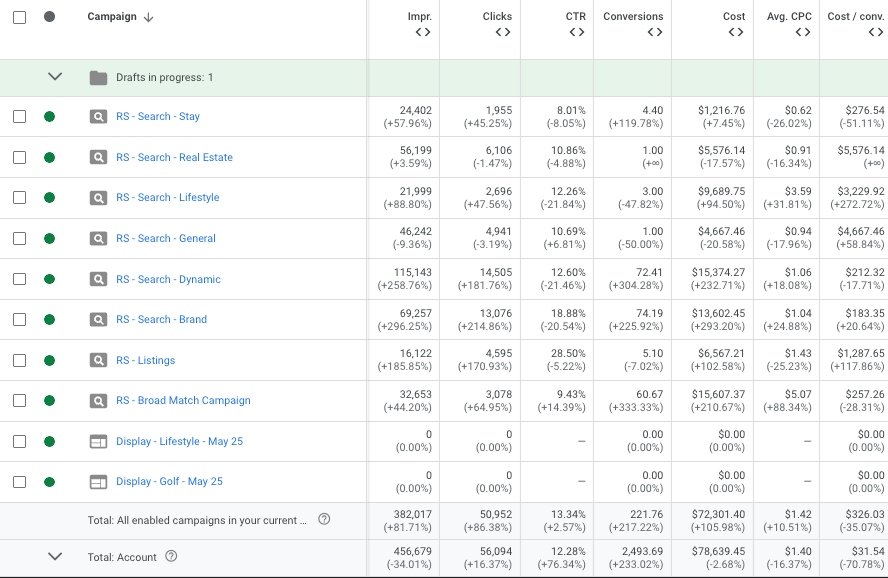This screenshot has width=888, height=578.
Task: Click the green status dot for RS - Broad Match Campaign
Action: pos(49,401)
